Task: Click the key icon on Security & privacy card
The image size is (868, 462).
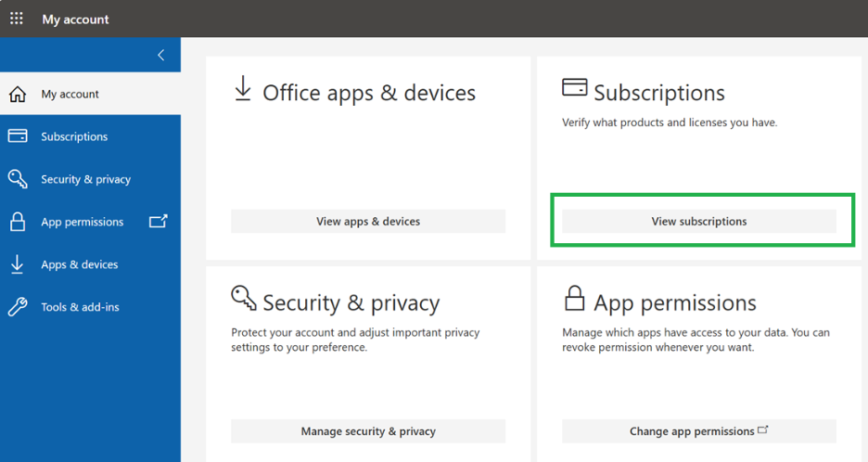Action: click(x=244, y=298)
